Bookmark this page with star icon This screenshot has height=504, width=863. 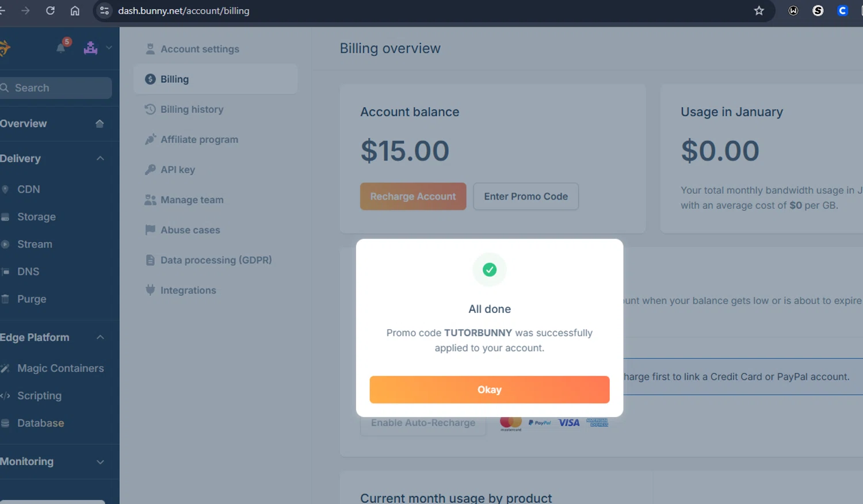click(x=759, y=10)
